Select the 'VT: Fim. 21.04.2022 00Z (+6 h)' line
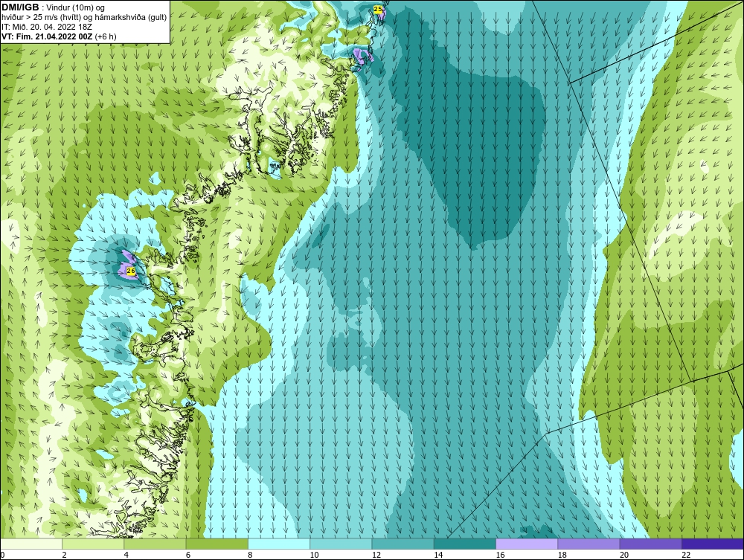Viewport: 744px width, 560px height. (x=59, y=36)
